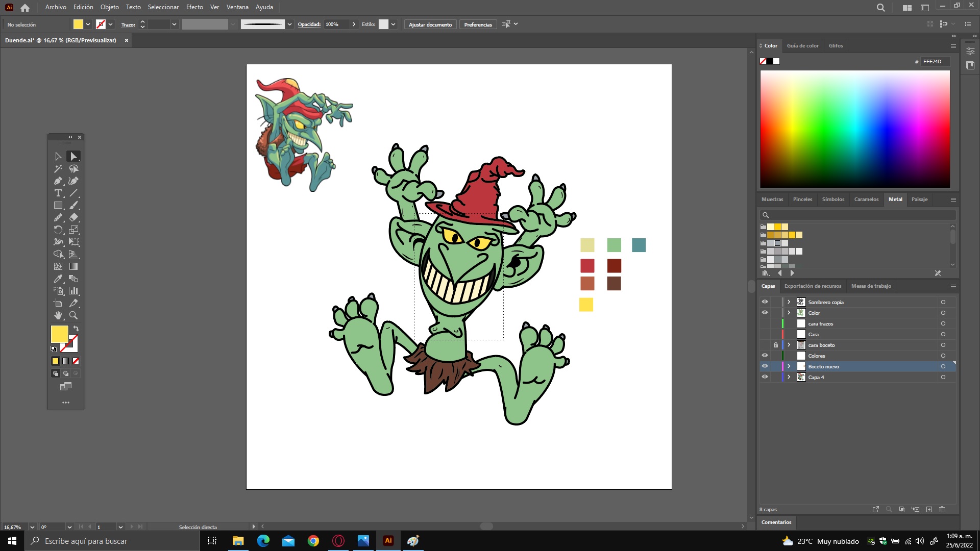Click the Ajustar documento button
This screenshot has height=551, width=980.
coord(430,24)
